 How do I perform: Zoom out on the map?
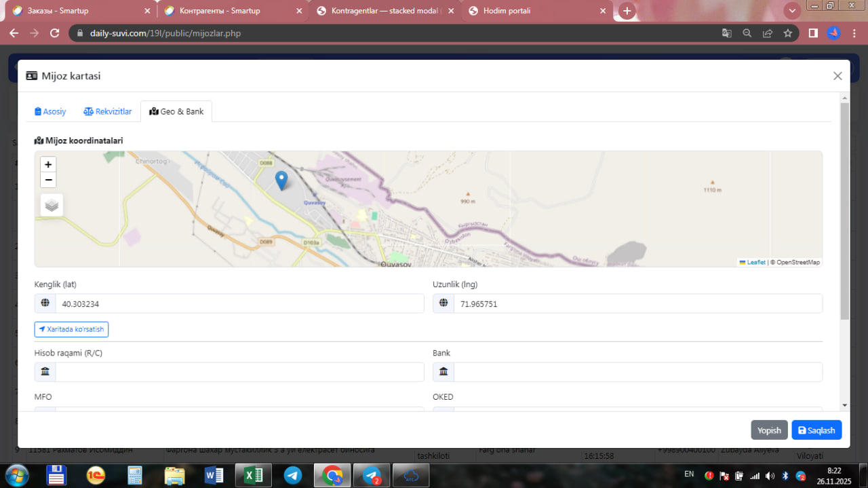tap(48, 180)
